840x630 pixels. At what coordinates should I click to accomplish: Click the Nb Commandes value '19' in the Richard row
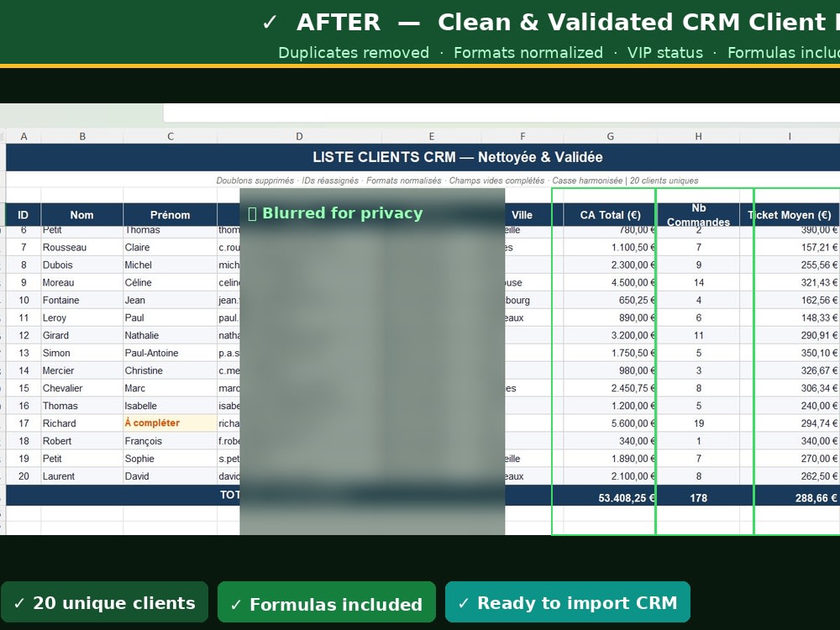click(x=698, y=423)
